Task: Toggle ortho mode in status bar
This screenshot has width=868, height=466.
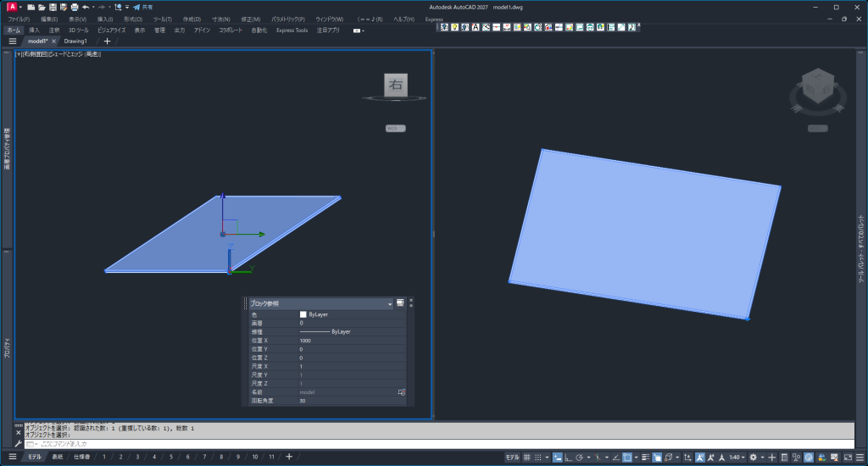Action: tap(568, 457)
